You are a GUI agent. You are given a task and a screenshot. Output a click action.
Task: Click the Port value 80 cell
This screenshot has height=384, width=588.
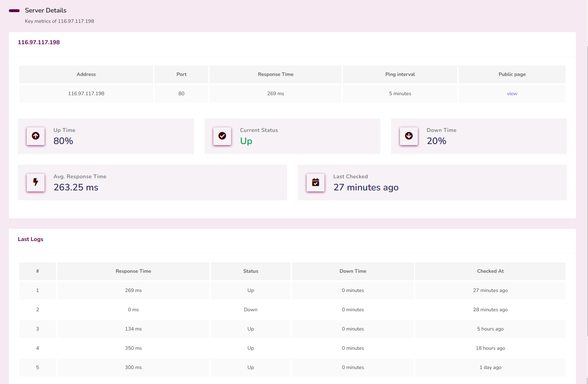pos(181,94)
